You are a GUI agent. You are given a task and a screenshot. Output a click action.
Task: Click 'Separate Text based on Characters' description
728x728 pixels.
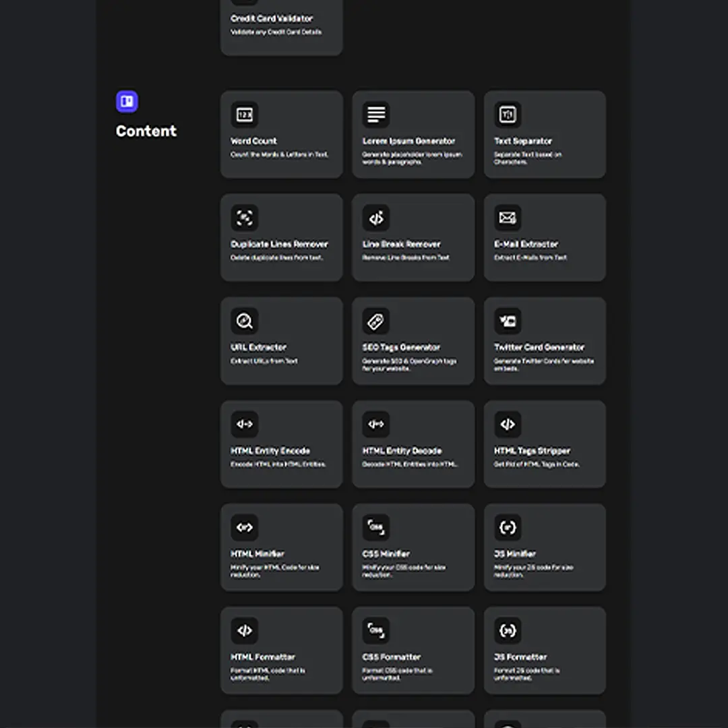528,158
